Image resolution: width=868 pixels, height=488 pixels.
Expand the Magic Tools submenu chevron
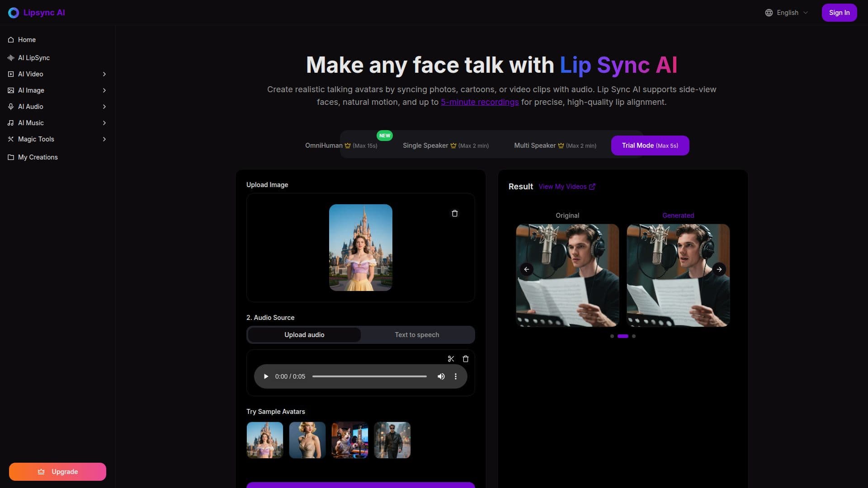104,139
